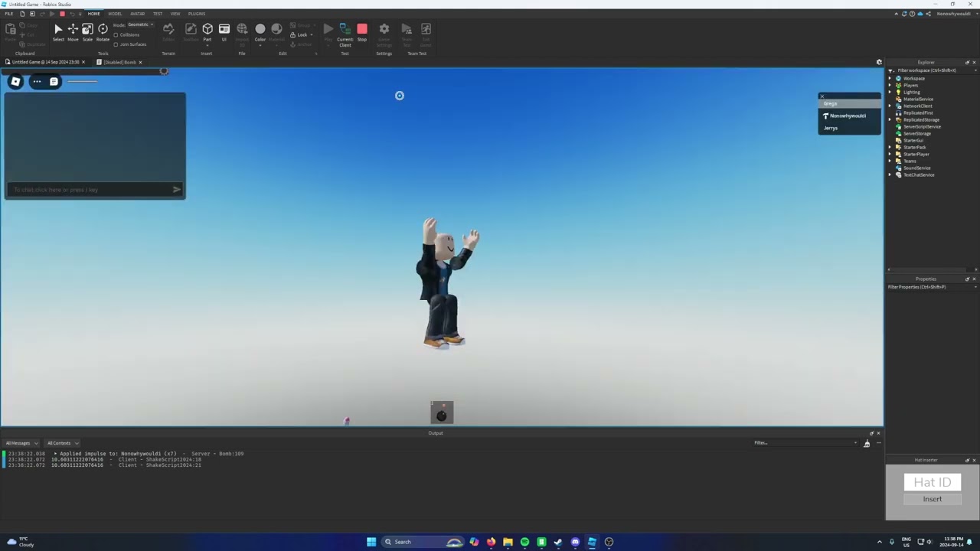Open the Mode Geometric dropdown

140,24
